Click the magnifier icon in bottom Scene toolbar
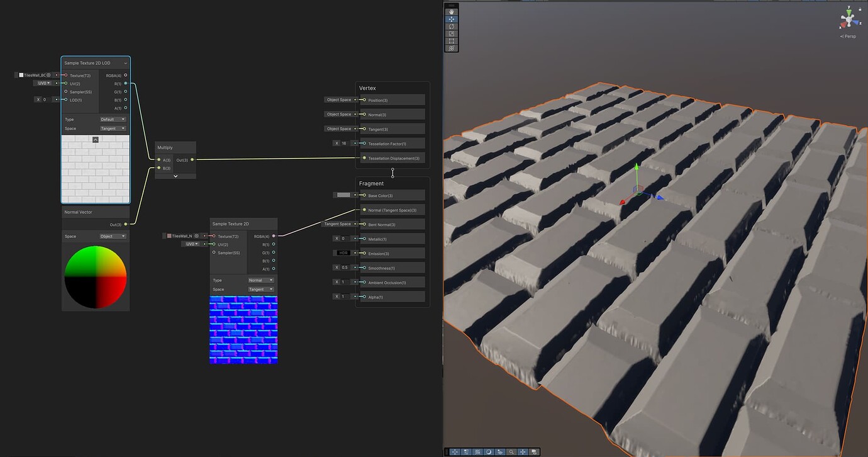 click(511, 451)
